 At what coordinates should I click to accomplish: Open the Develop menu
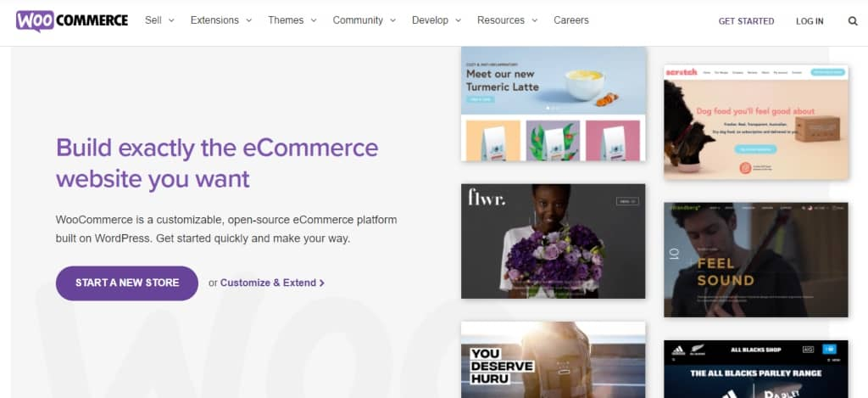(437, 20)
